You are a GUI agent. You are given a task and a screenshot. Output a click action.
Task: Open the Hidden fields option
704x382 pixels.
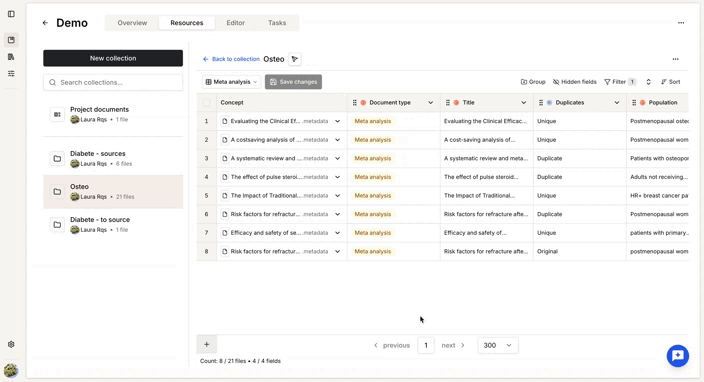click(x=575, y=82)
